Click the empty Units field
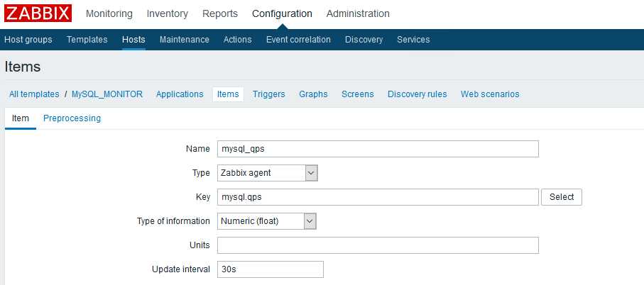The width and height of the screenshot is (644, 285). click(x=378, y=245)
